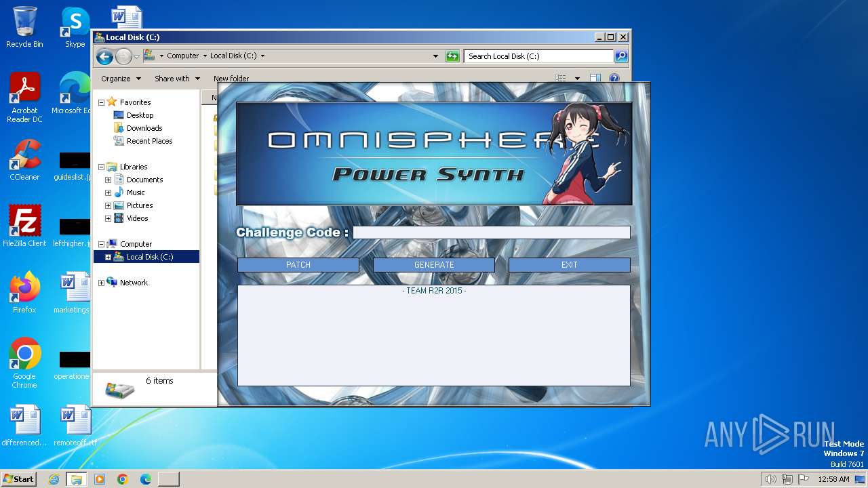Select Pictures in the Libraries tree
Viewport: 868px width, 488px height.
click(140, 205)
